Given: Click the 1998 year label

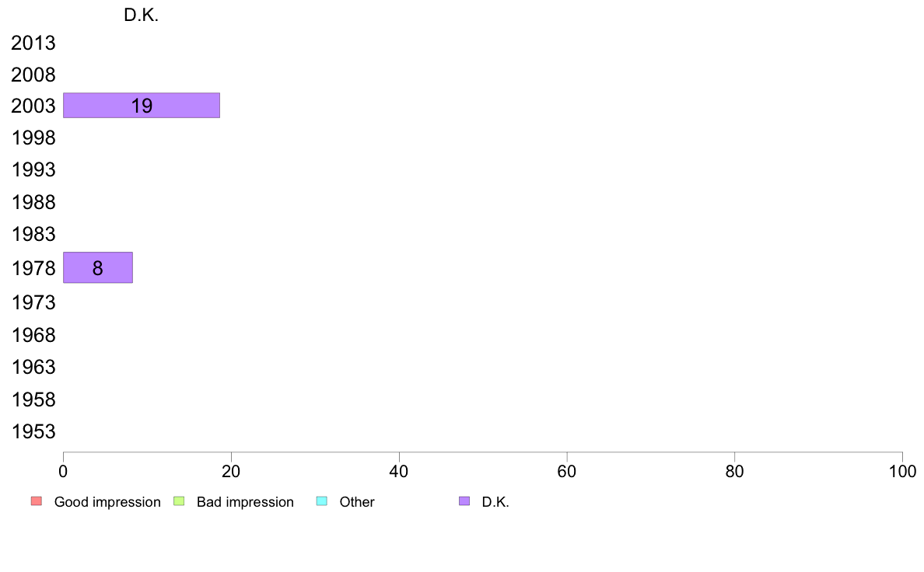Looking at the screenshot, I should coord(33,138).
